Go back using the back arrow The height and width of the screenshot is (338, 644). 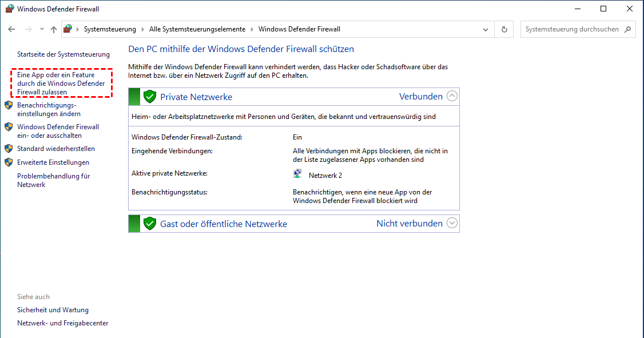pyautogui.click(x=12, y=29)
